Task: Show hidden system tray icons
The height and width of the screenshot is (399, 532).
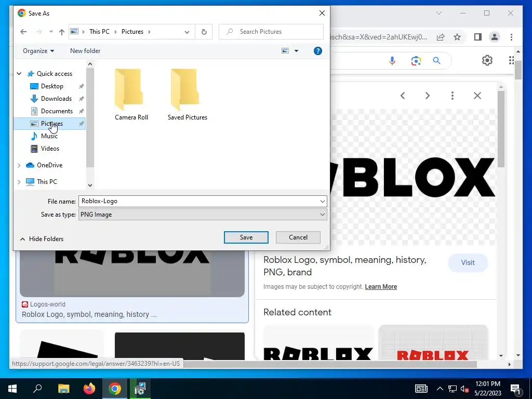Action: (440, 389)
